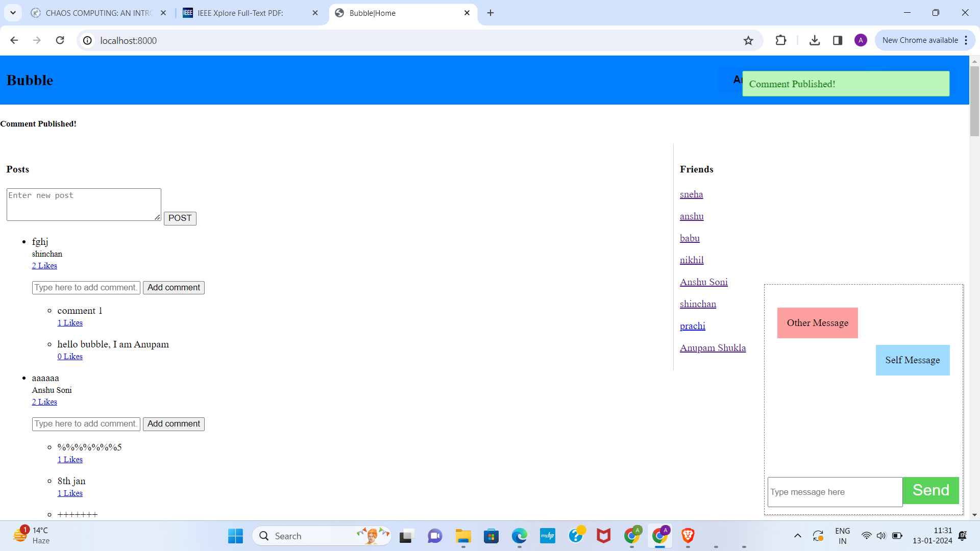Viewport: 980px width, 551px height.
Task: View site information icon in address bar
Action: pos(88,40)
